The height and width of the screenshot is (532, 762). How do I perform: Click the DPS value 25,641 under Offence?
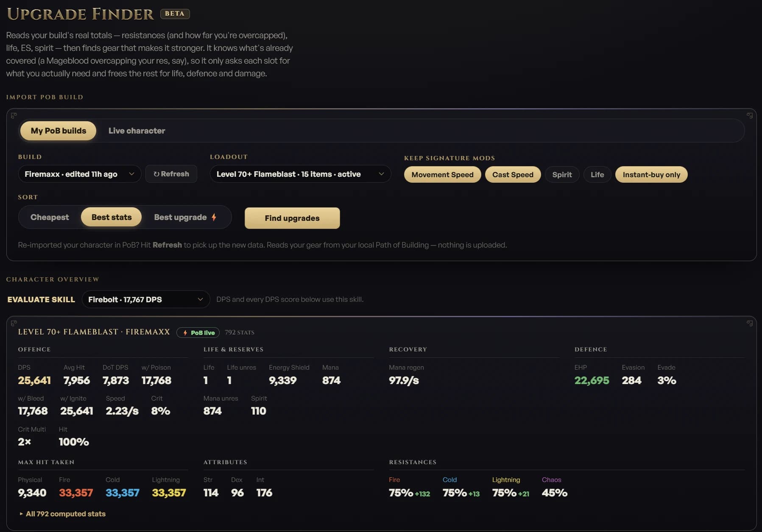[x=34, y=380]
